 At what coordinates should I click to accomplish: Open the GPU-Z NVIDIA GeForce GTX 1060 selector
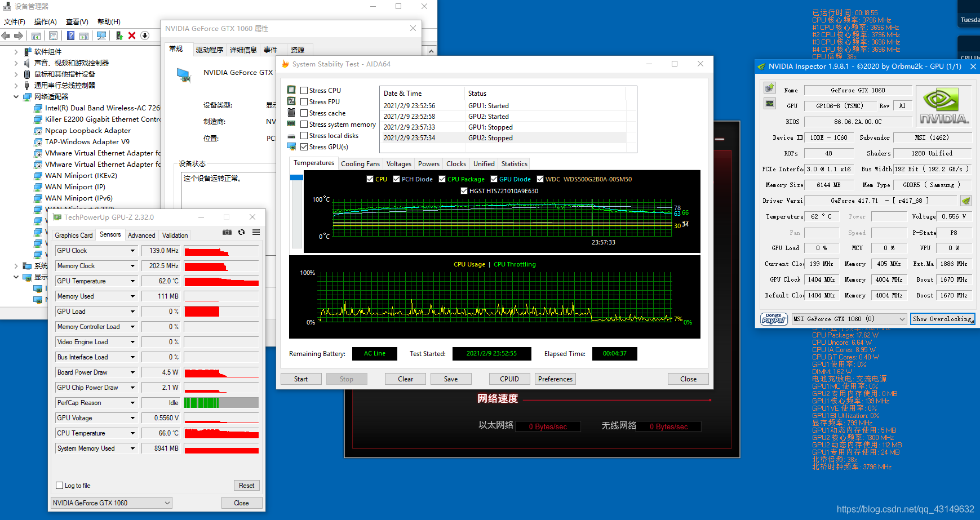point(112,503)
